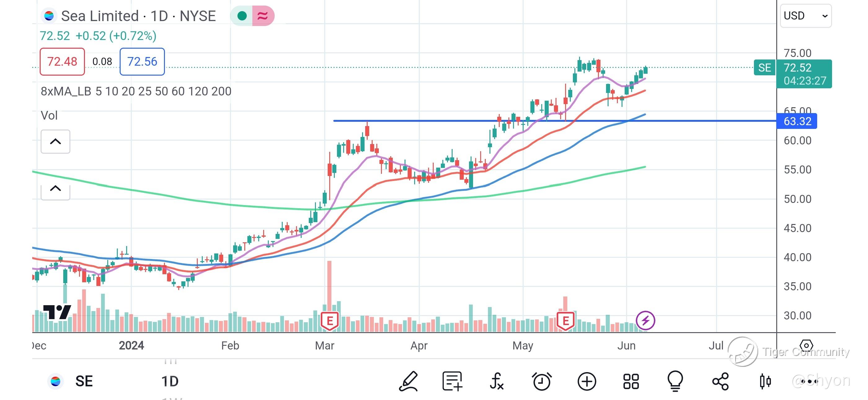Image resolution: width=868 pixels, height=400 pixels.
Task: Open the add note icon
Action: pyautogui.click(x=452, y=381)
